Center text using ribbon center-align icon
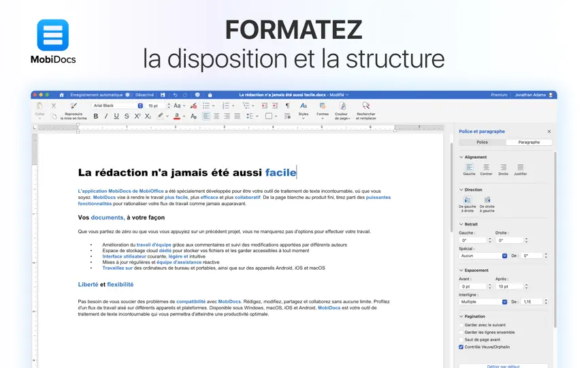 pyautogui.click(x=216, y=117)
